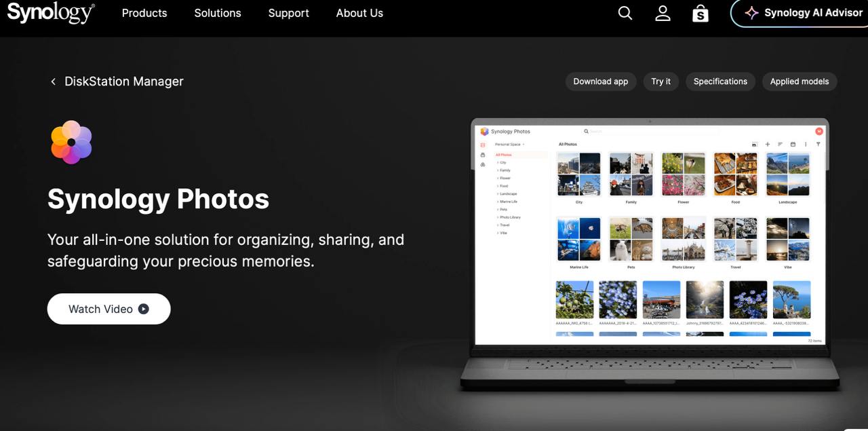
Task: Click the plus add icon in the preview toolbar
Action: 768,144
